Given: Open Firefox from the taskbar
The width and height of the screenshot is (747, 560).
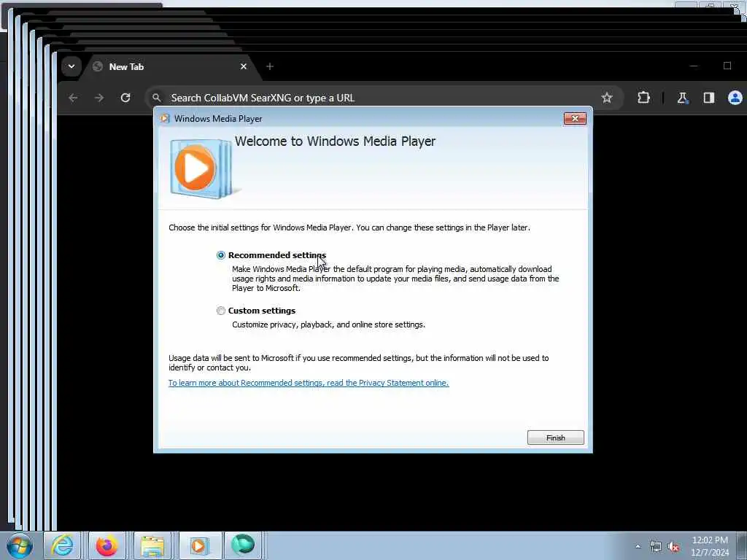Looking at the screenshot, I should [107, 545].
